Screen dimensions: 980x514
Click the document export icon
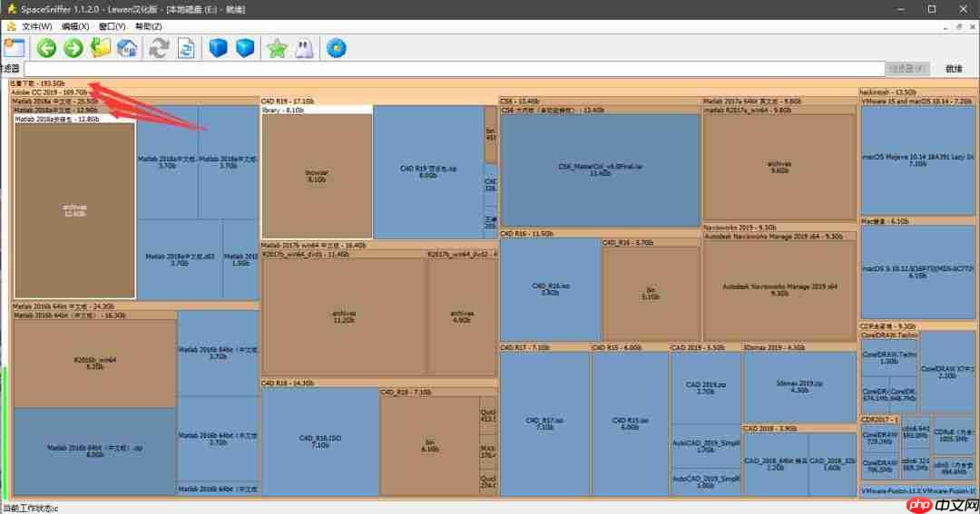point(186,48)
